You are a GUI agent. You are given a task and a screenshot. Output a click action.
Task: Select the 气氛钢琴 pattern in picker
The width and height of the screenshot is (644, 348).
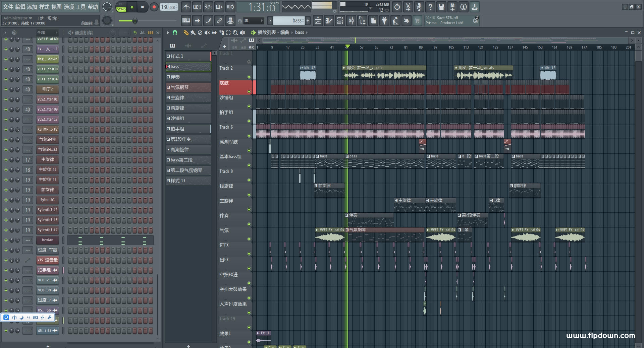coord(189,87)
